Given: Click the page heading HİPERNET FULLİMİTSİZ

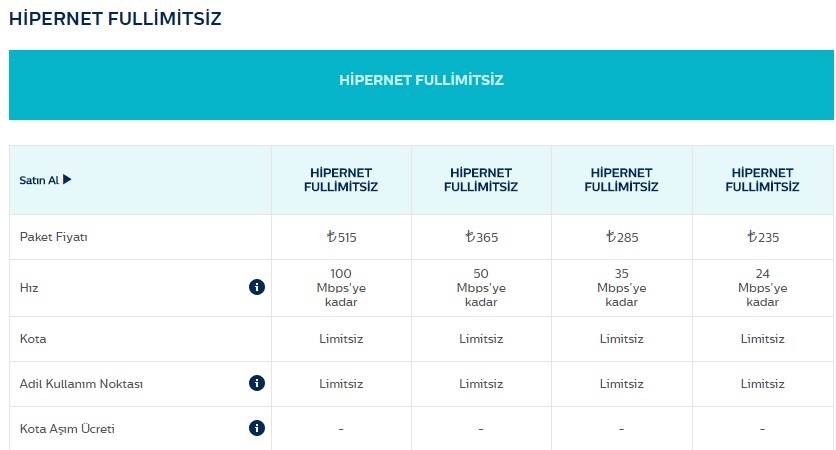Looking at the screenshot, I should [x=116, y=19].
